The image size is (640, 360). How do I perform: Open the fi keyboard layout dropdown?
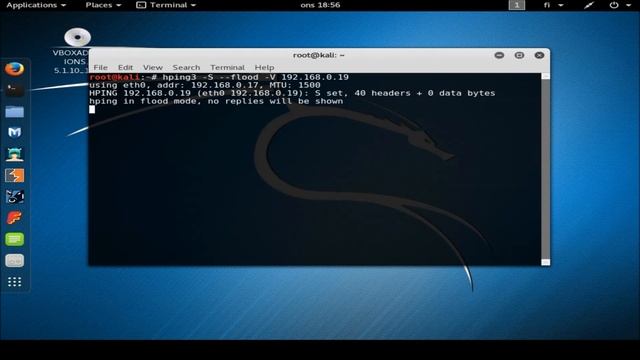point(553,5)
